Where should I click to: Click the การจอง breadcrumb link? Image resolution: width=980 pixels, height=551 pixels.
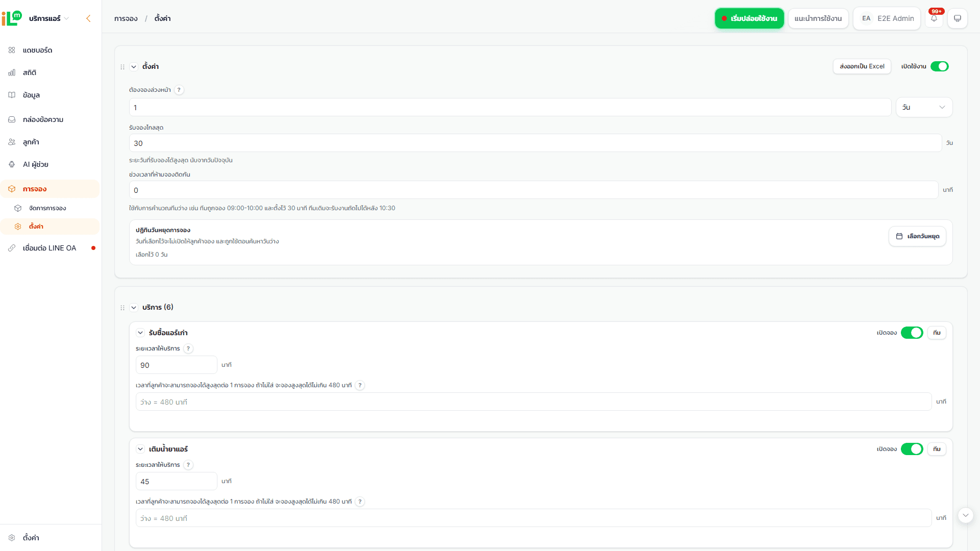(126, 18)
